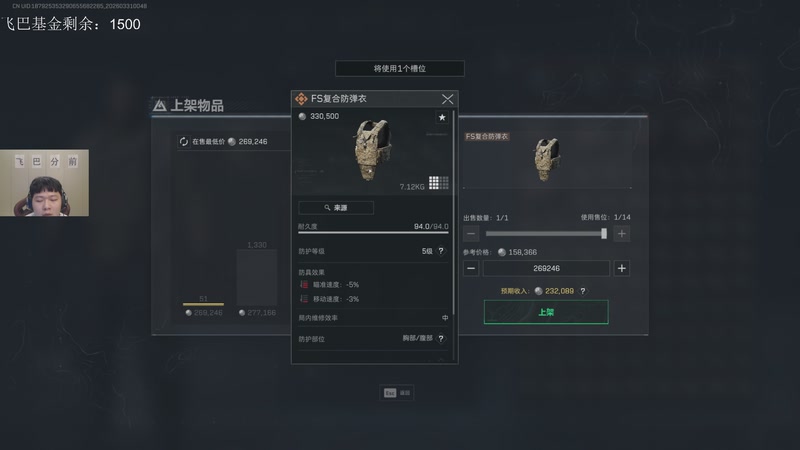Raise the listing price with plus button
Image resolution: width=800 pixels, height=450 pixels.
(x=621, y=268)
